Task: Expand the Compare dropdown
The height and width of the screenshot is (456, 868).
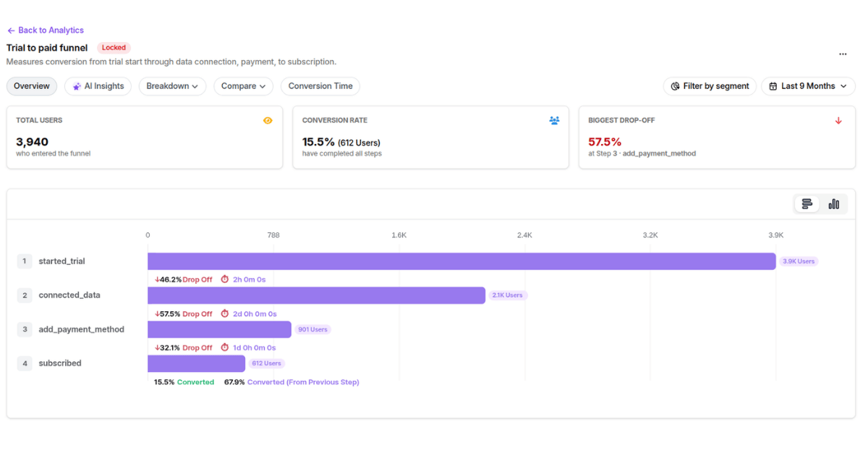Action: [x=243, y=86]
